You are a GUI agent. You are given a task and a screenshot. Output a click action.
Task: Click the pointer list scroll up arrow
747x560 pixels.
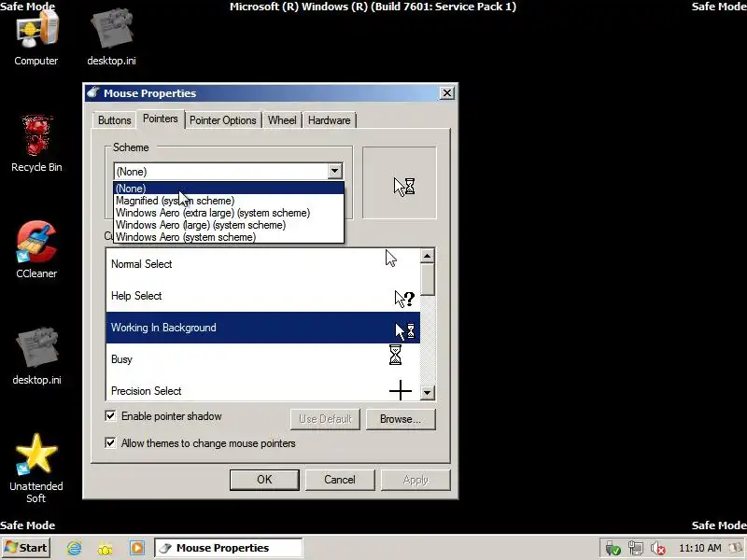[x=428, y=256]
